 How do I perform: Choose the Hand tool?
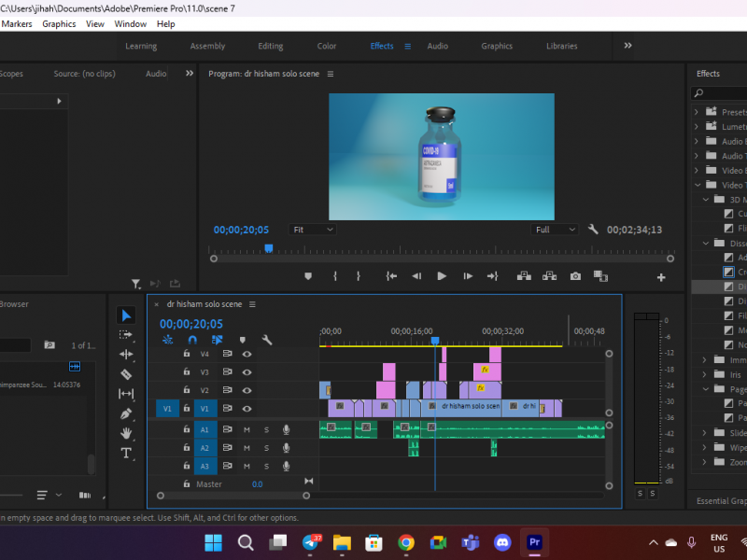(x=127, y=433)
